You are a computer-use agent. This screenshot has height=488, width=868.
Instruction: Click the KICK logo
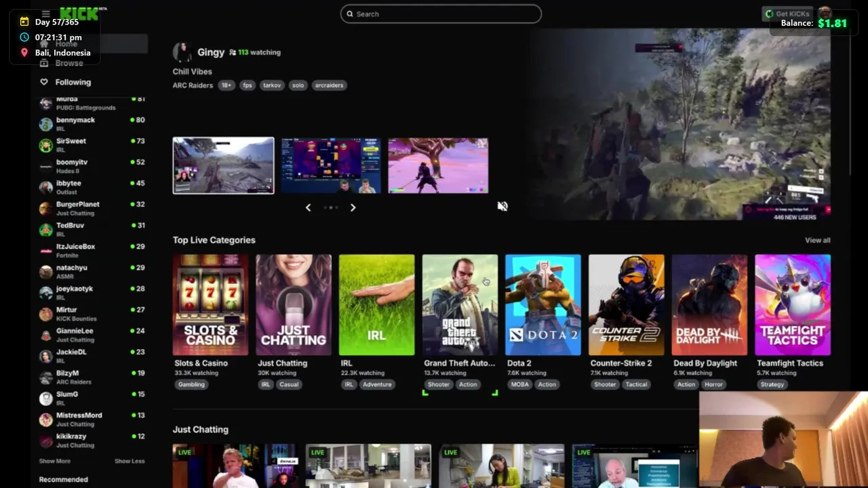tap(80, 14)
